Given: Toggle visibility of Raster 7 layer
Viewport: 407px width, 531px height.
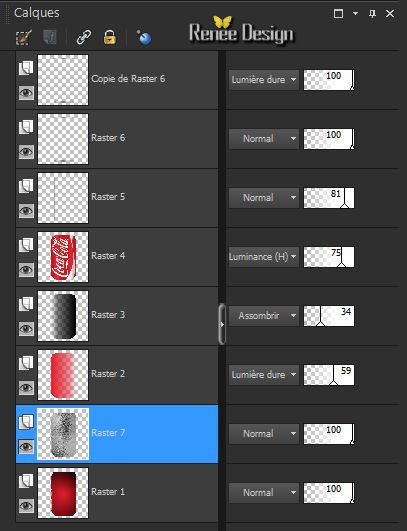Looking at the screenshot, I should 26,447.
